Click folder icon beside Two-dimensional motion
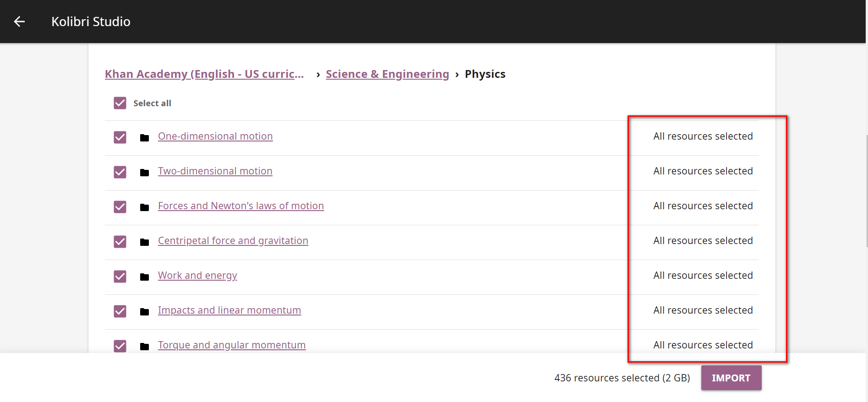The height and width of the screenshot is (402, 868). pyautogui.click(x=144, y=172)
